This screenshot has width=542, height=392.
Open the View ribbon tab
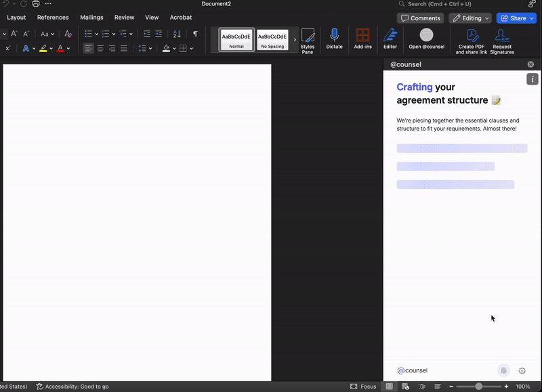pos(152,18)
